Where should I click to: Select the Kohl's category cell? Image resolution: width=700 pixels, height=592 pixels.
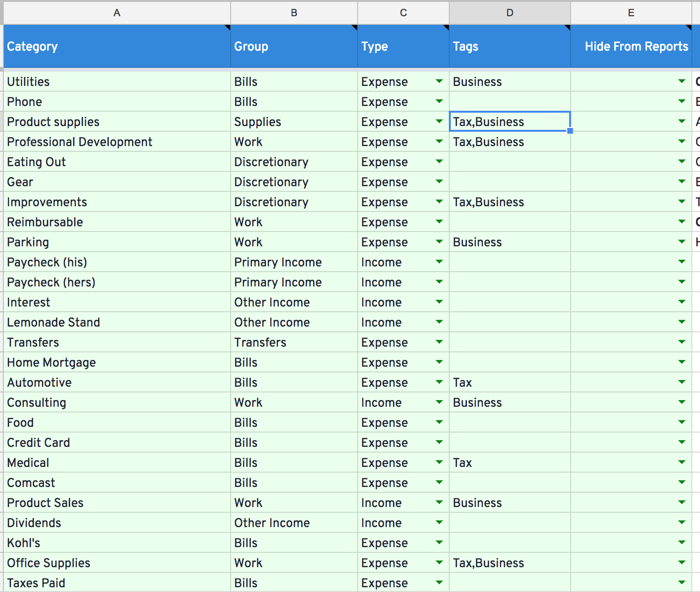[x=117, y=543]
